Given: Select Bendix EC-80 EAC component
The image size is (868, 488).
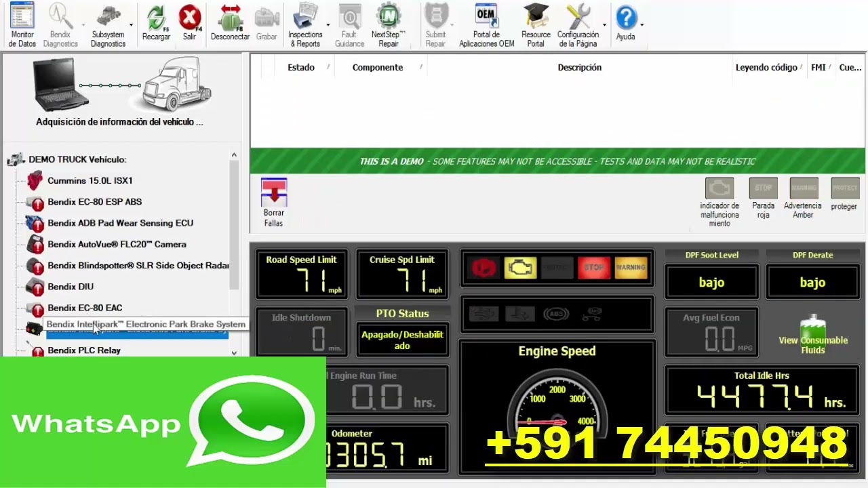Looking at the screenshot, I should (85, 308).
